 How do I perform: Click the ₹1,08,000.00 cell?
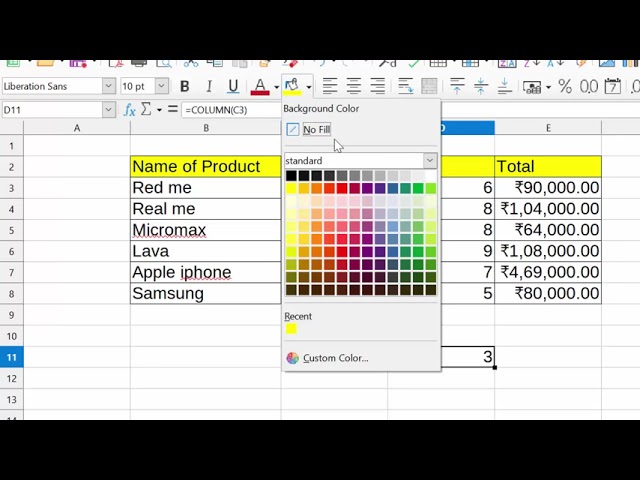coord(548,251)
